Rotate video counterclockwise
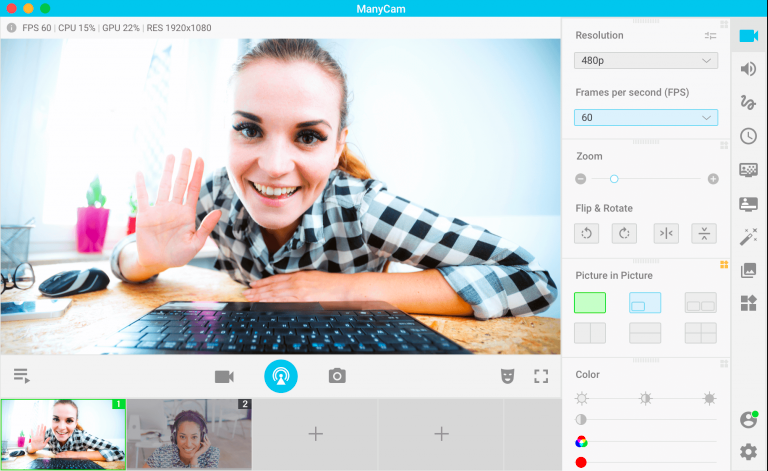 pos(586,234)
